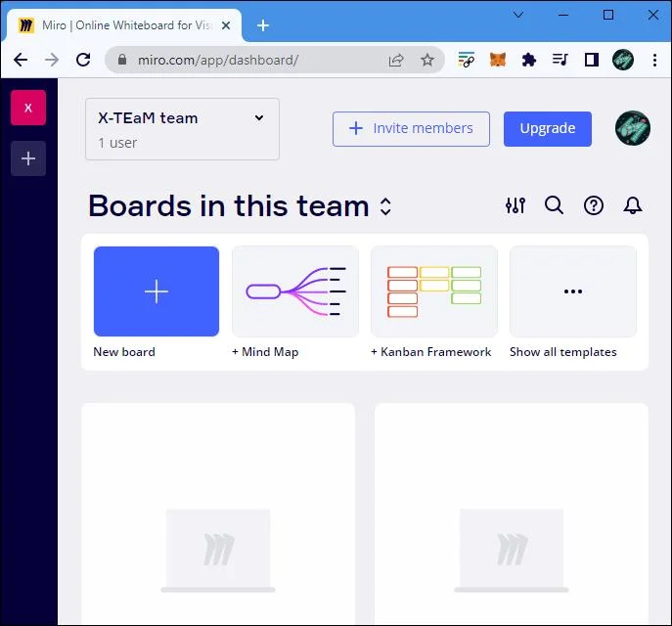Open the MetaMask fox extension
This screenshot has width=672, height=626.
pos(498,60)
